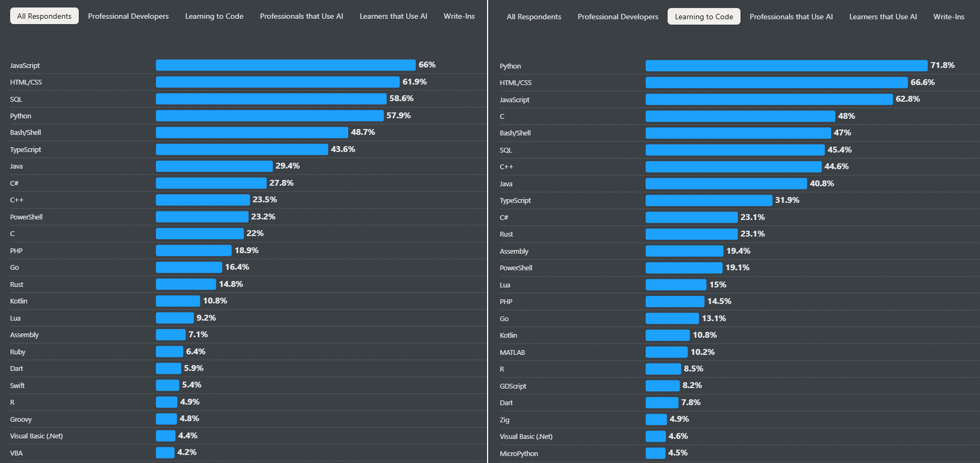
Task: Click right panel 'Professional Developers' tab
Action: [618, 17]
